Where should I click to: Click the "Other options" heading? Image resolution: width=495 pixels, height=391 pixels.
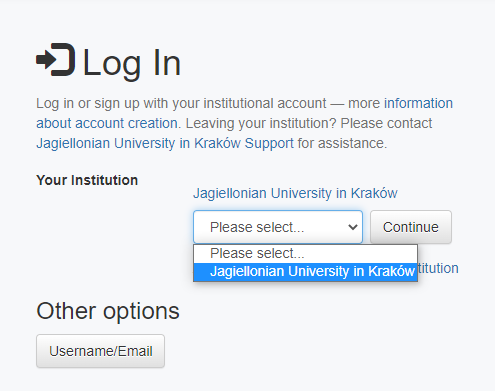(108, 311)
